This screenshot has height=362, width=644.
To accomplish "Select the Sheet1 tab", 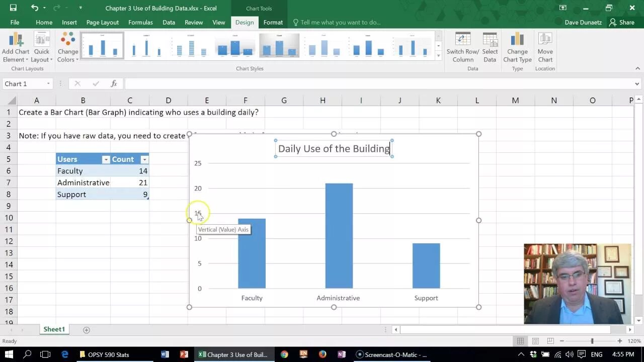I will pos(54,329).
